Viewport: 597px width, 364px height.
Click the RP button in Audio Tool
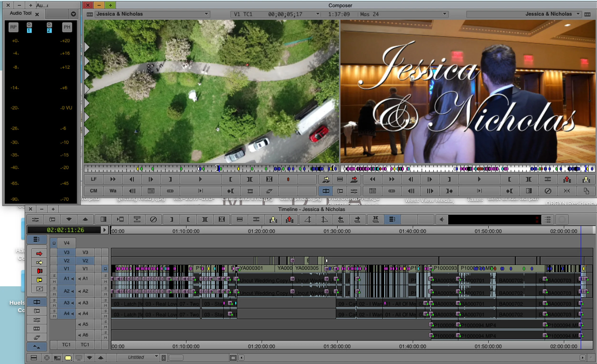13,27
